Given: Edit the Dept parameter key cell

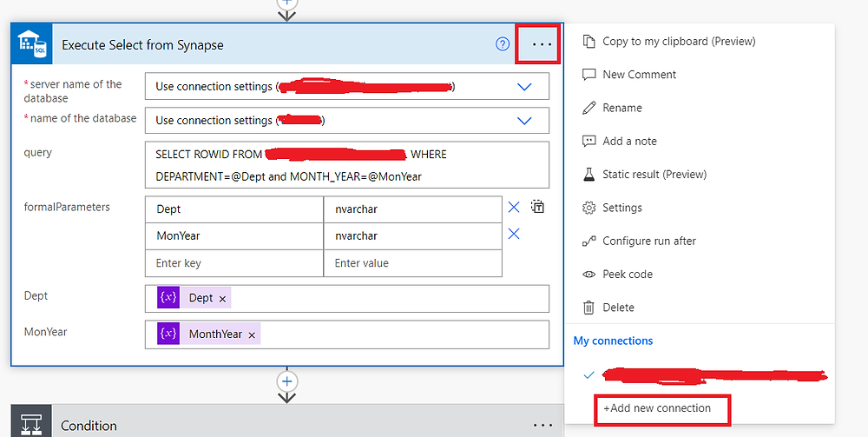Looking at the screenshot, I should coord(234,209).
